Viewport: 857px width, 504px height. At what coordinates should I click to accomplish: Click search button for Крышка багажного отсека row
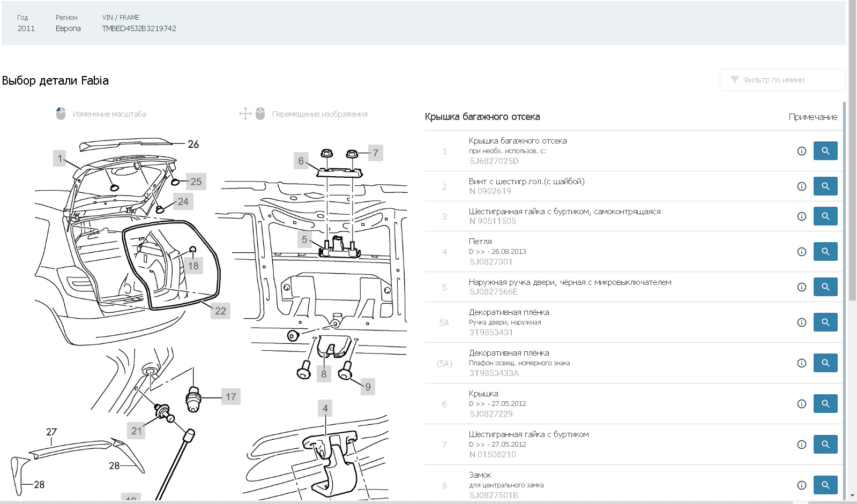[825, 151]
